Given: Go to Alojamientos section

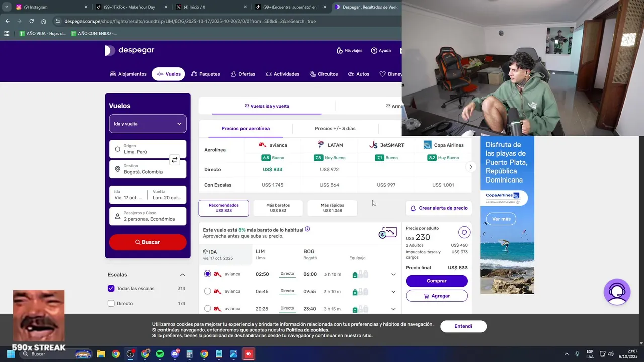Looking at the screenshot, I should pyautogui.click(x=128, y=74).
